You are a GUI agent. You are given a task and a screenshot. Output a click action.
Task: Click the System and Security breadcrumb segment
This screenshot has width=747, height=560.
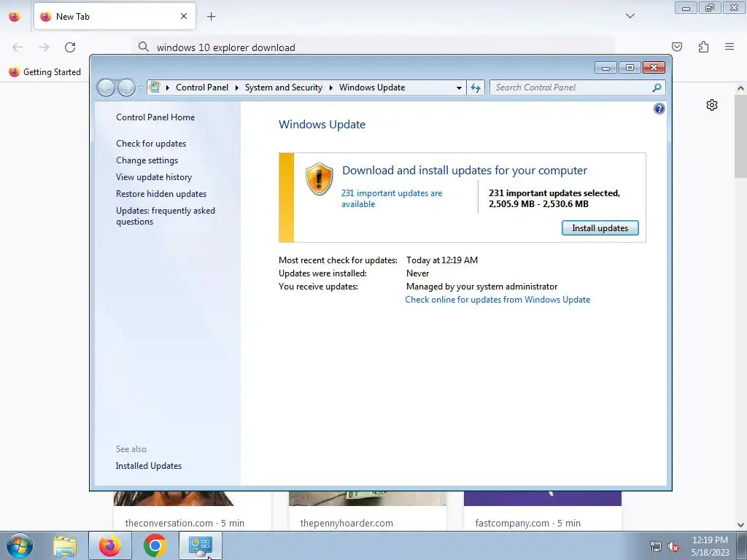tap(284, 87)
